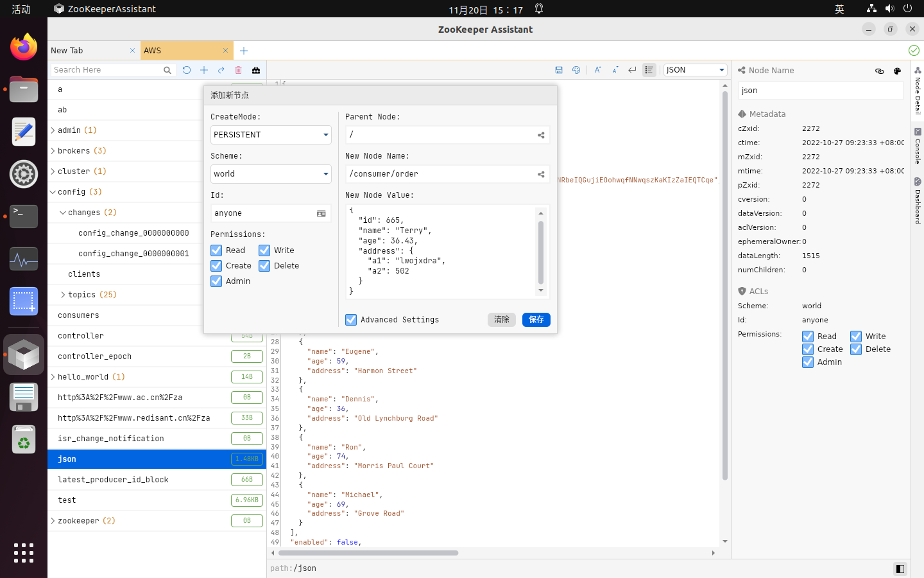Increase editor font size
The width and height of the screenshot is (924, 578).
(x=597, y=70)
